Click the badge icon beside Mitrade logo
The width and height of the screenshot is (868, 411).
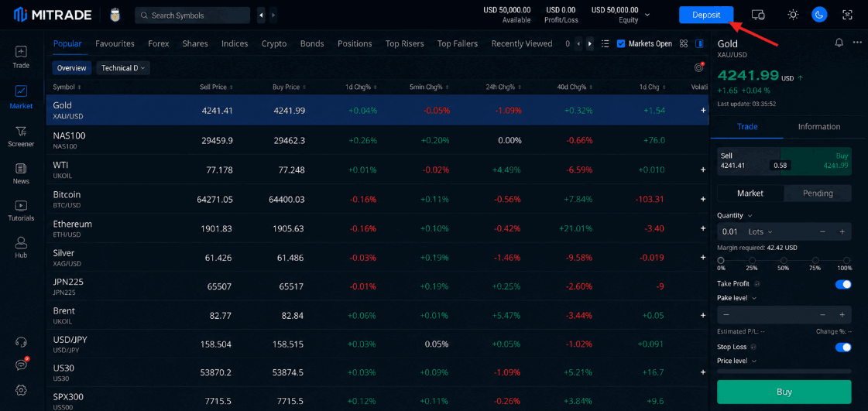point(115,15)
